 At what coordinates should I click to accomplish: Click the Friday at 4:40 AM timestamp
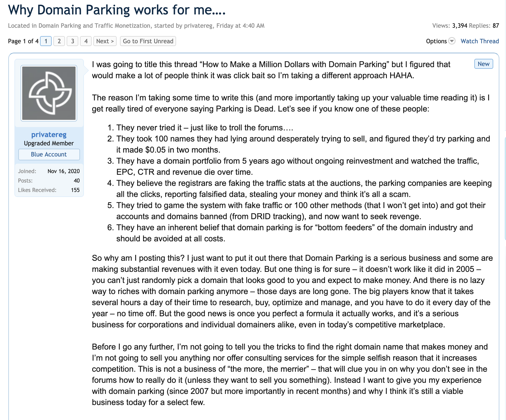(x=240, y=26)
